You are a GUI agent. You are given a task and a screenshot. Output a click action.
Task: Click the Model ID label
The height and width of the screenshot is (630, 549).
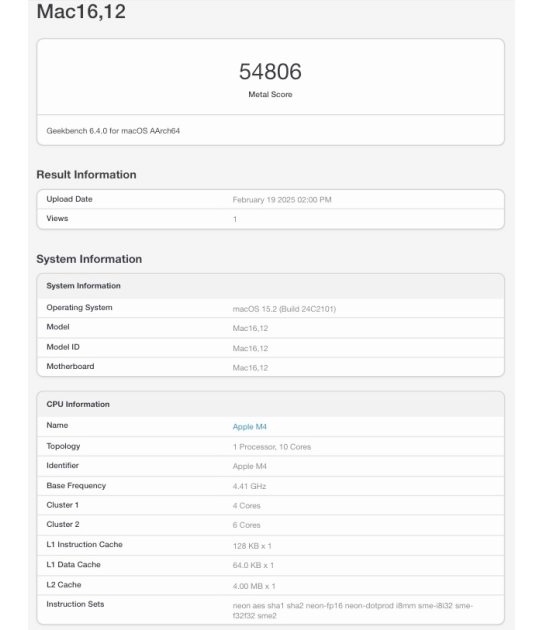(63, 347)
